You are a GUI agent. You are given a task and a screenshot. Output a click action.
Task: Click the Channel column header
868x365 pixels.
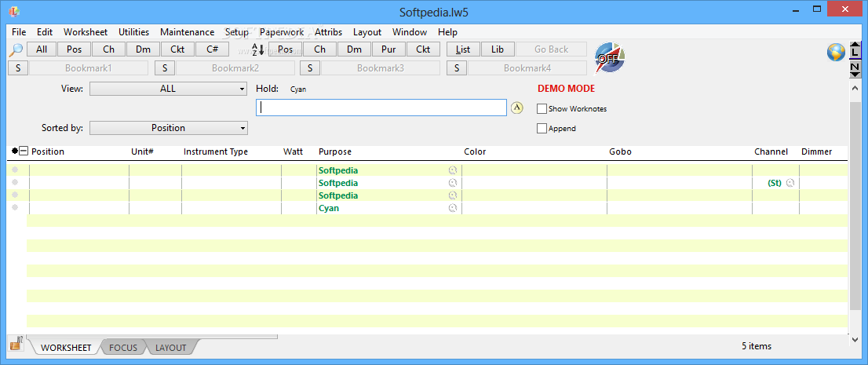click(x=771, y=151)
